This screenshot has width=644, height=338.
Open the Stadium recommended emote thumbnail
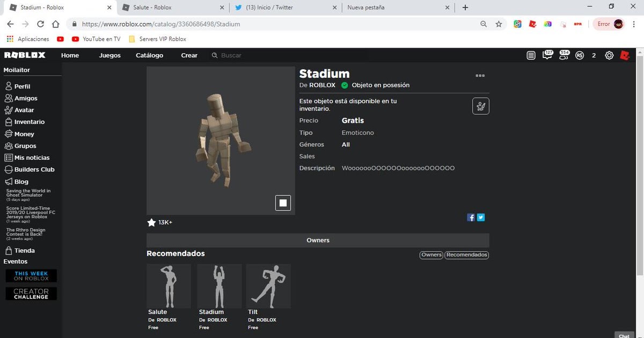click(219, 286)
